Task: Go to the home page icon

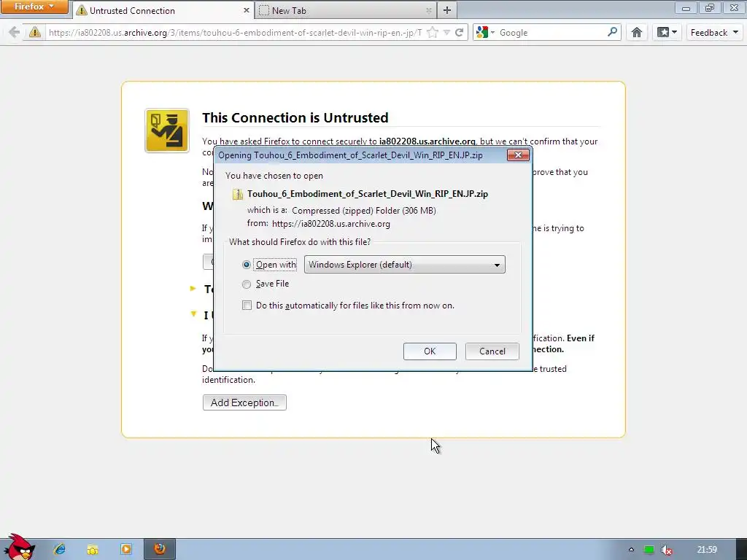Action: [636, 32]
